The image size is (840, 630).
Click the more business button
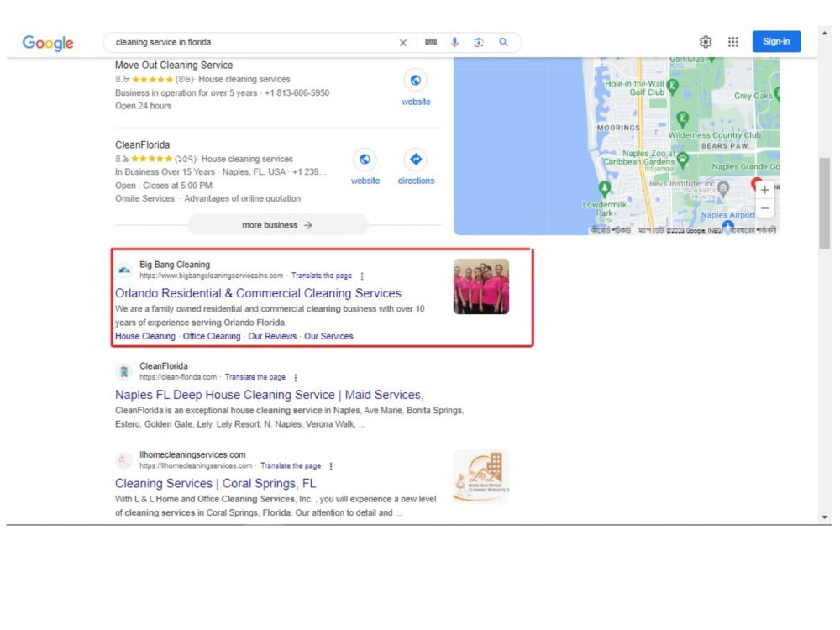277,225
